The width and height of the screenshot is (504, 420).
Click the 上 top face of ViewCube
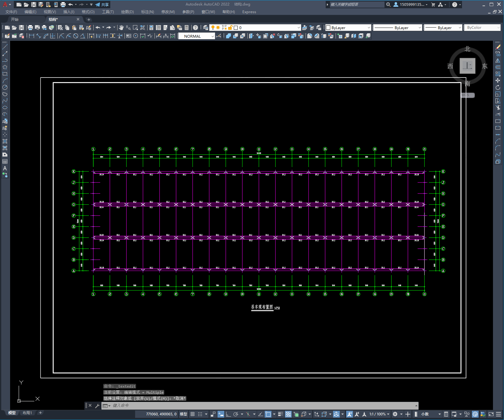tap(468, 66)
